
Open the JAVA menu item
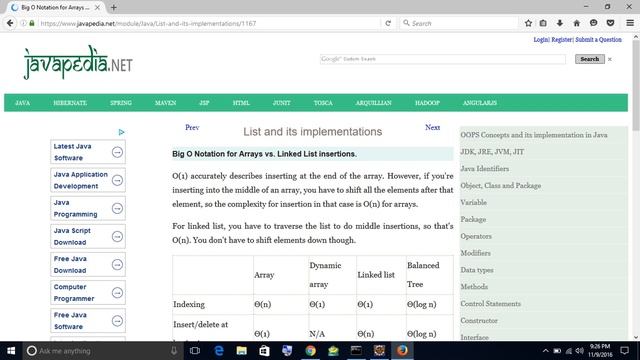click(x=22, y=103)
